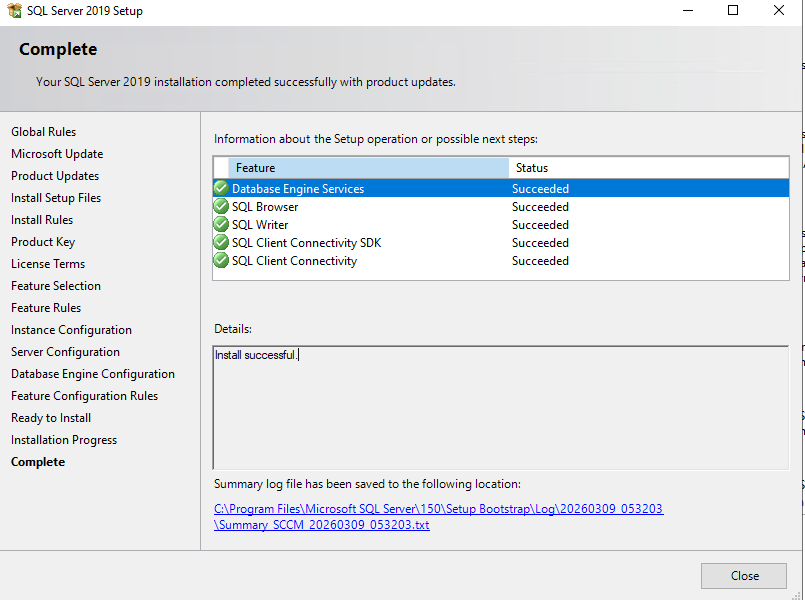
Task: Click green checkmark beside SQL Client Connectivity SDK
Action: [221, 242]
